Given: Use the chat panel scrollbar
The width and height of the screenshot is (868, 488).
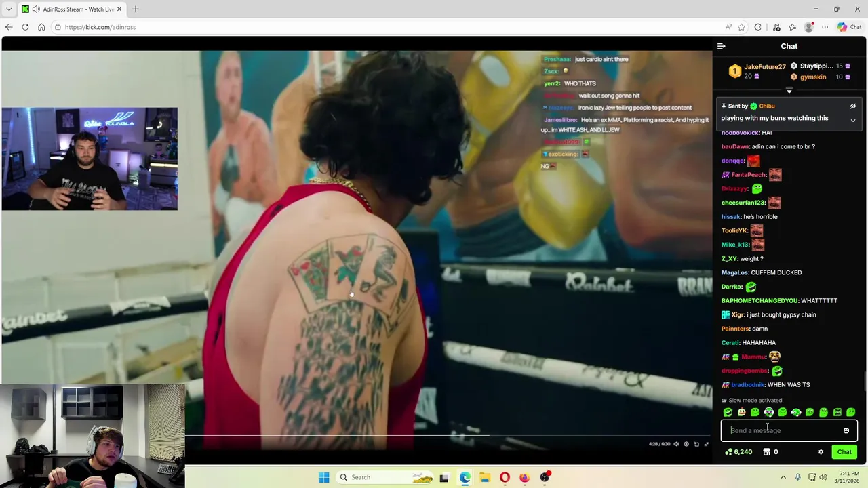Looking at the screenshot, I should click(x=865, y=382).
